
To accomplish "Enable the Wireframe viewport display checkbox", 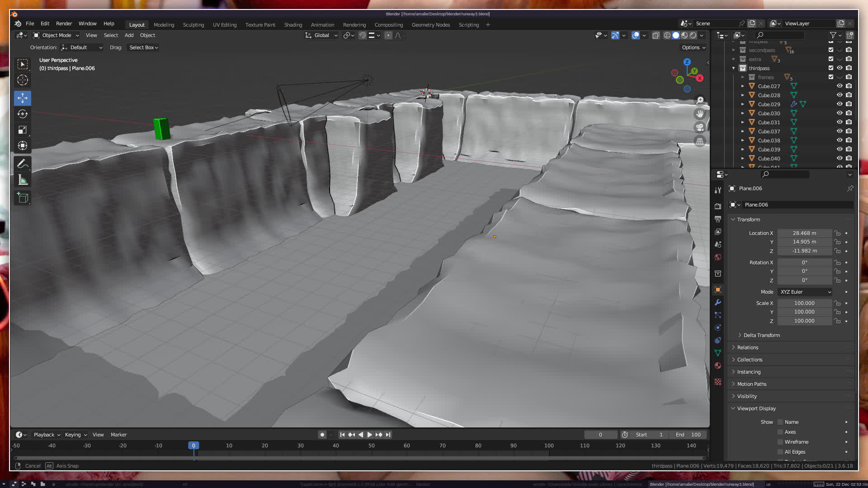I will pyautogui.click(x=780, y=442).
